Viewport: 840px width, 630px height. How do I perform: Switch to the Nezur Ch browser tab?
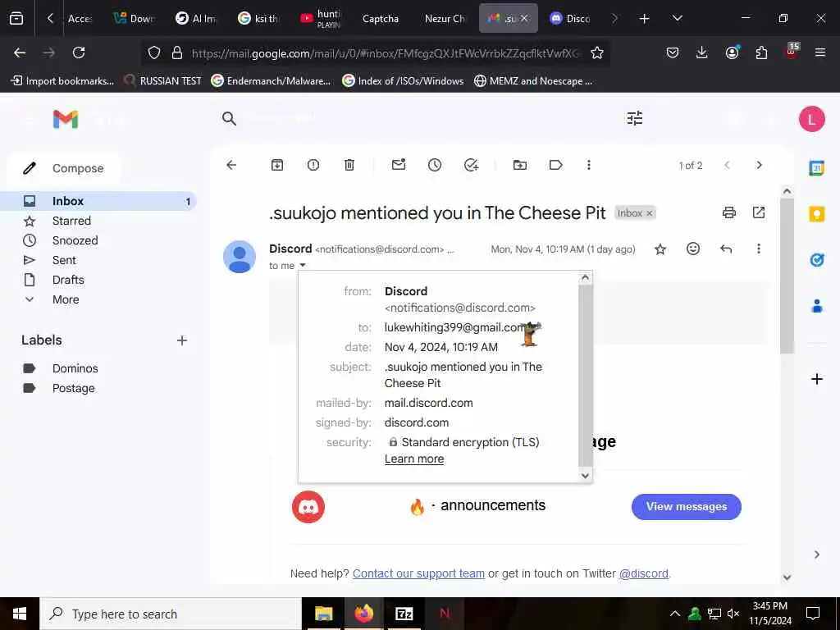point(445,19)
